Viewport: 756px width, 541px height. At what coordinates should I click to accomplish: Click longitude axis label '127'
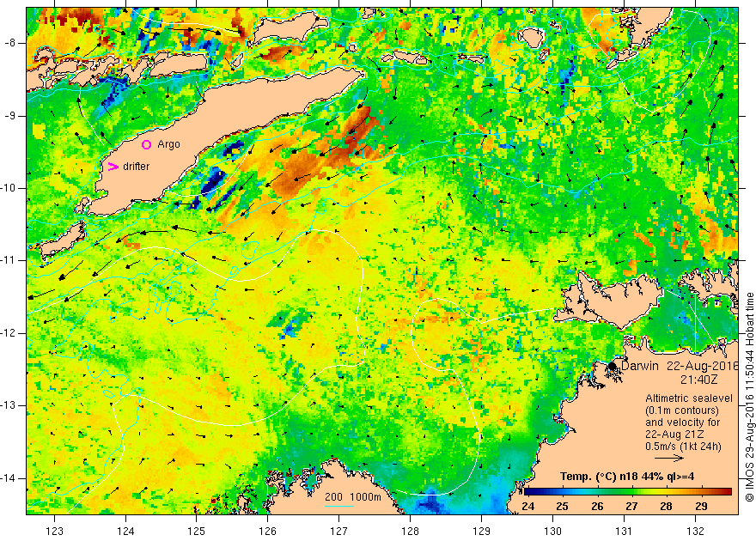coord(339,532)
